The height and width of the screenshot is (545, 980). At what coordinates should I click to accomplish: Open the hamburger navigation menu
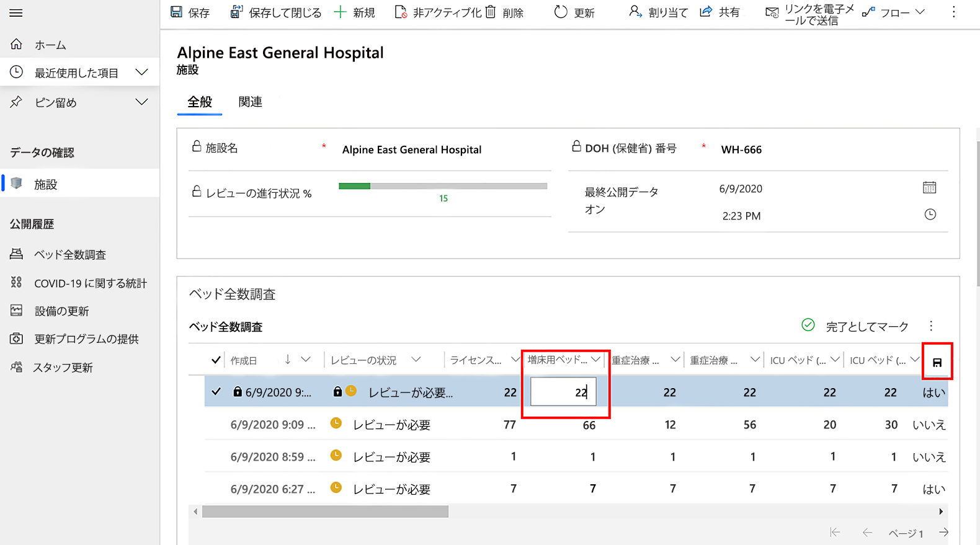16,13
